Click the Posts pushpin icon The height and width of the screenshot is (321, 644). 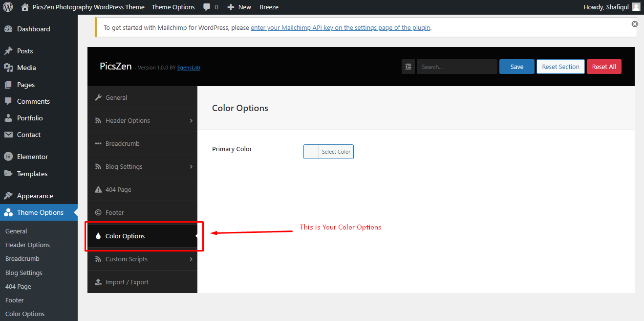tap(8, 51)
